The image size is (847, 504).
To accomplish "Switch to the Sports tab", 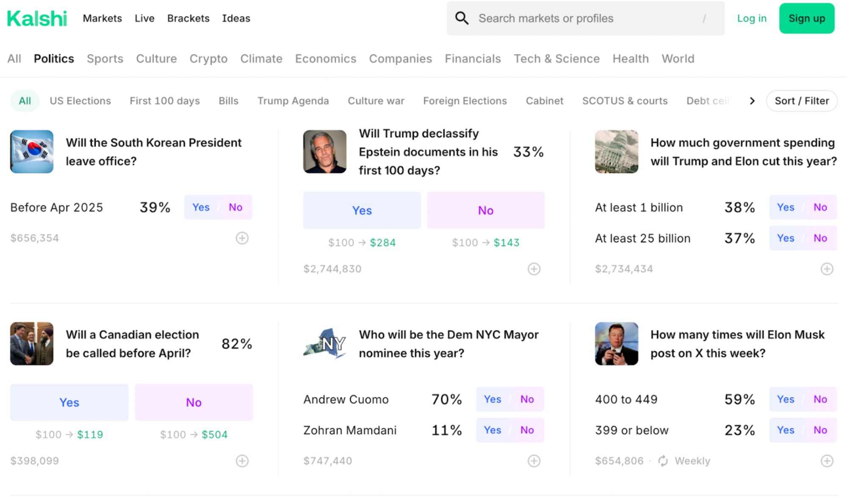I will 105,59.
